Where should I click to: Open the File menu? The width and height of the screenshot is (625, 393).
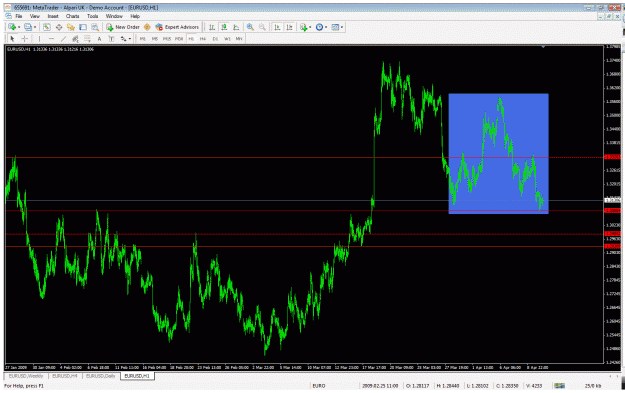pos(19,16)
